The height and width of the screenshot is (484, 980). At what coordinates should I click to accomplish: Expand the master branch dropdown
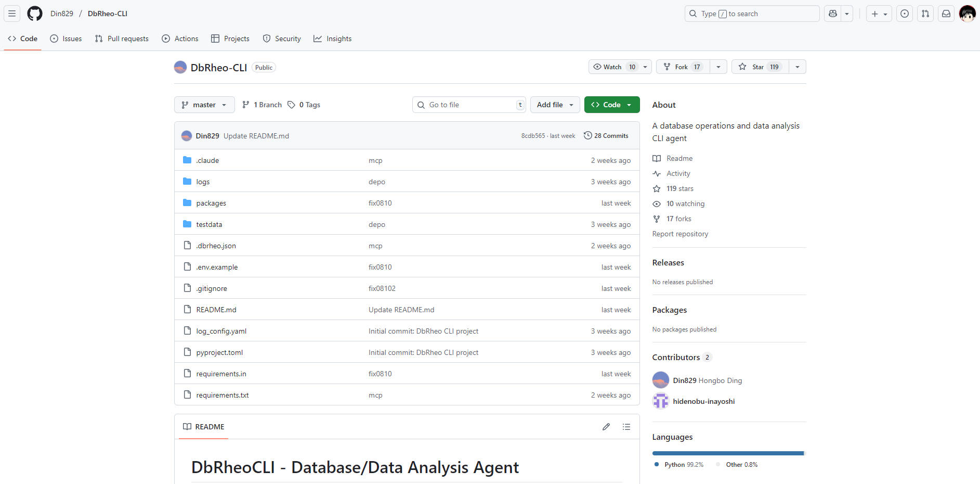204,105
